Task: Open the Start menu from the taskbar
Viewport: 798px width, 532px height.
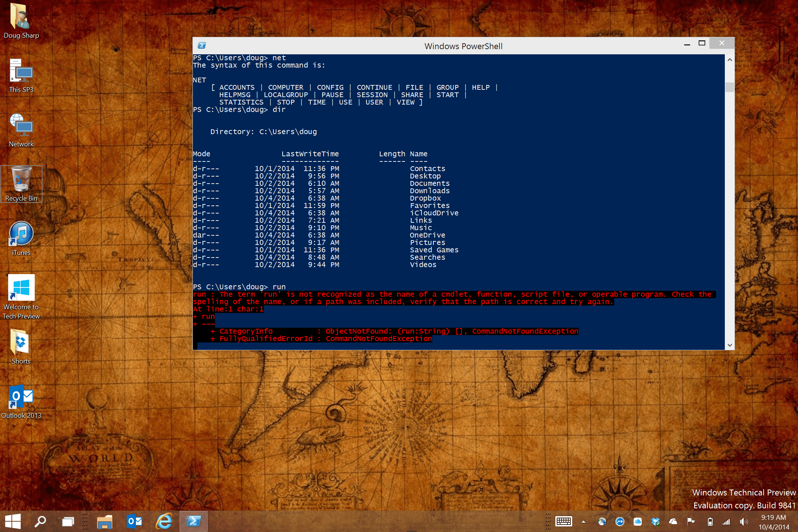Action: pos(13,521)
